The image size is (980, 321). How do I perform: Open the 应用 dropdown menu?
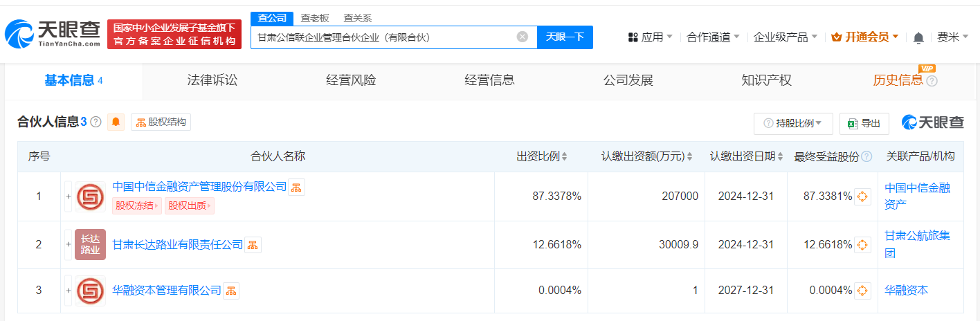(651, 37)
